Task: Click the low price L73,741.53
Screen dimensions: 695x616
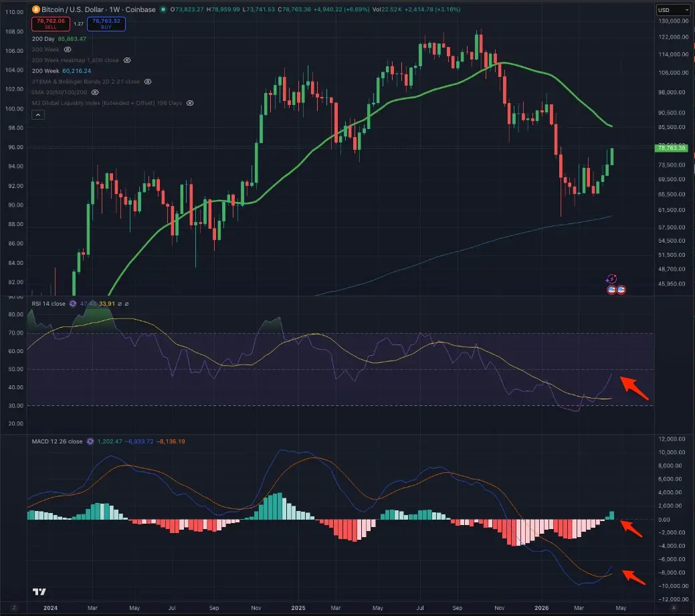Action: click(x=258, y=9)
